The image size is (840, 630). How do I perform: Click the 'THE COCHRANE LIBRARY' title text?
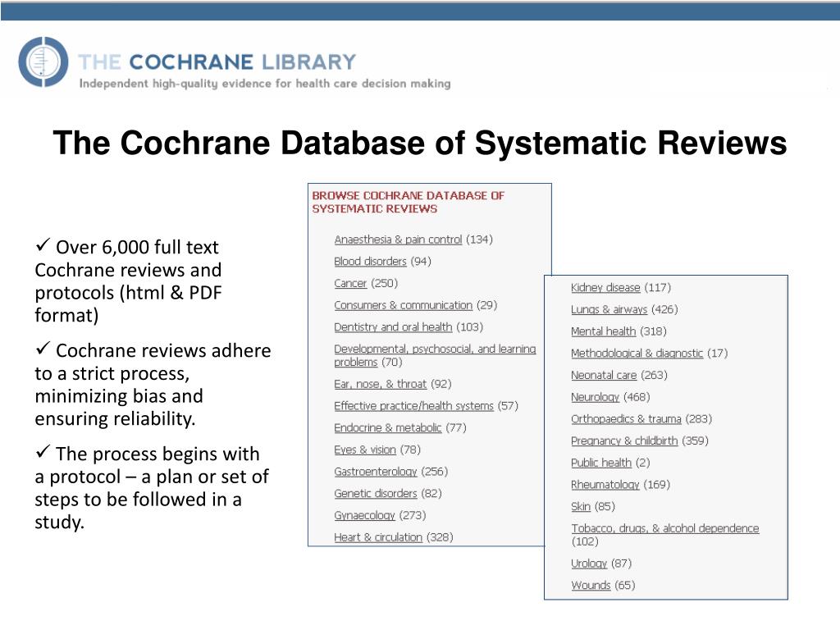[217, 62]
